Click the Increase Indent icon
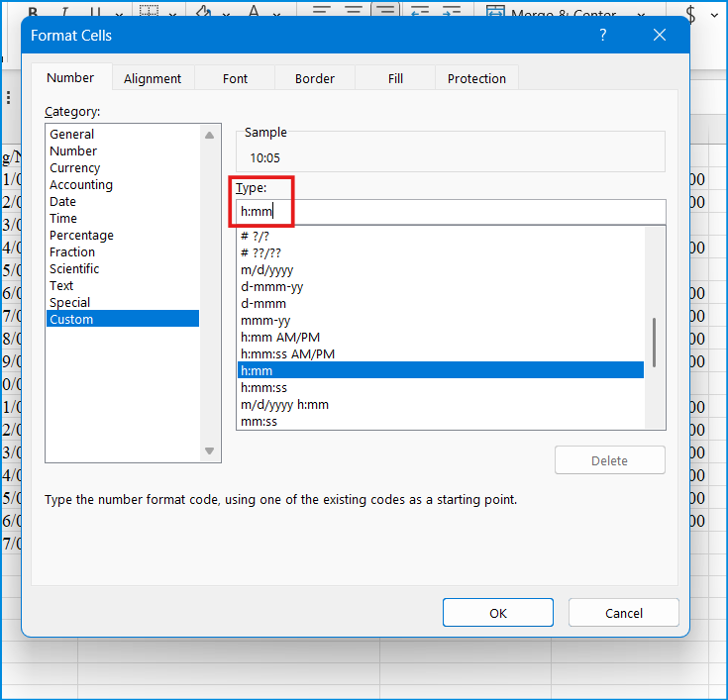 452,11
